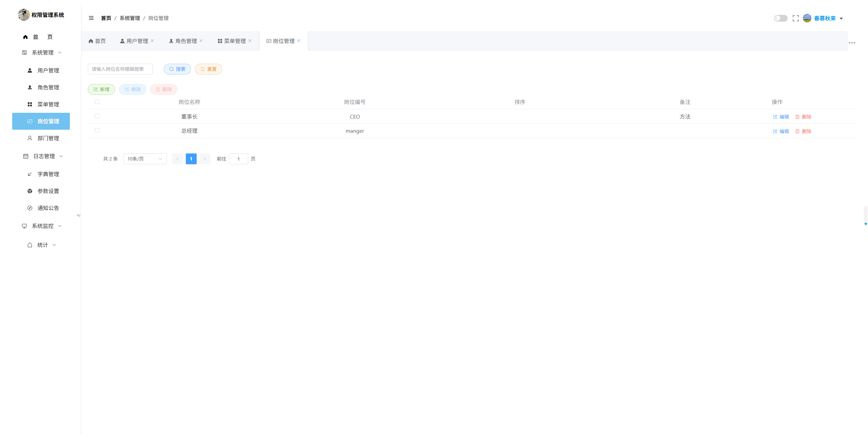Image resolution: width=868 pixels, height=442 pixels.
Task: Click the user avatar of 春慕秋来
Action: 807,18
